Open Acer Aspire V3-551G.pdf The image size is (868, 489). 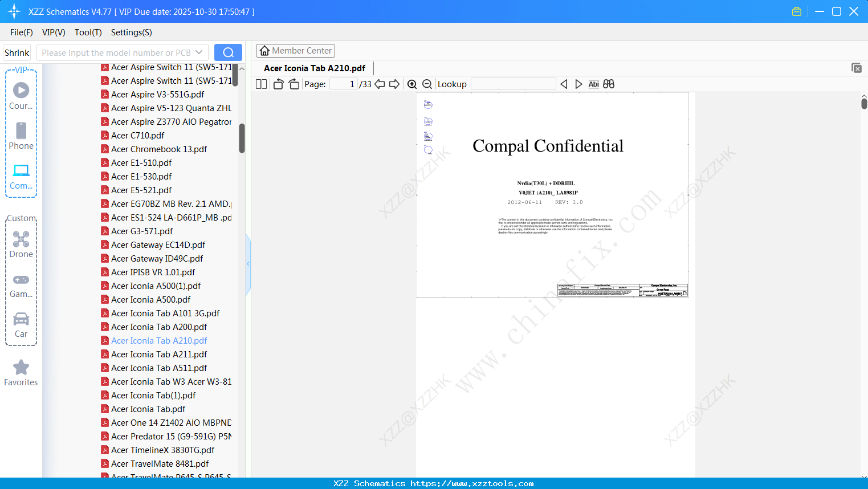click(158, 95)
